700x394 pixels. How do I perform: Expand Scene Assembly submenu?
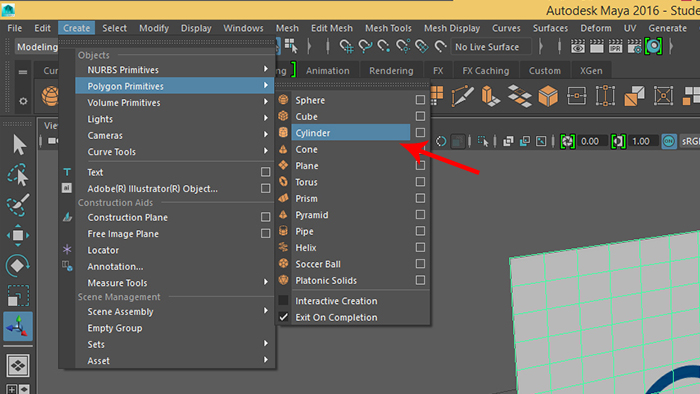tap(174, 311)
